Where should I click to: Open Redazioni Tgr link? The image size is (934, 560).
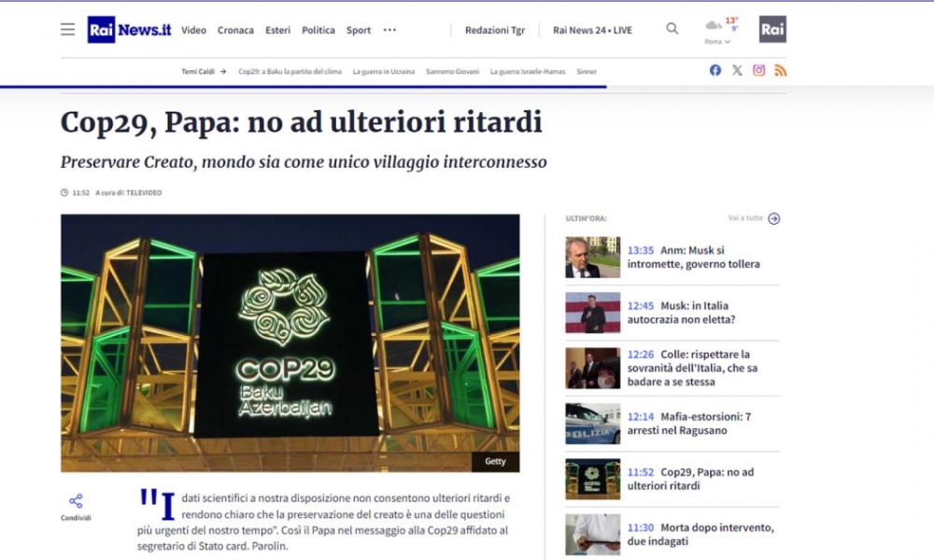(x=494, y=30)
